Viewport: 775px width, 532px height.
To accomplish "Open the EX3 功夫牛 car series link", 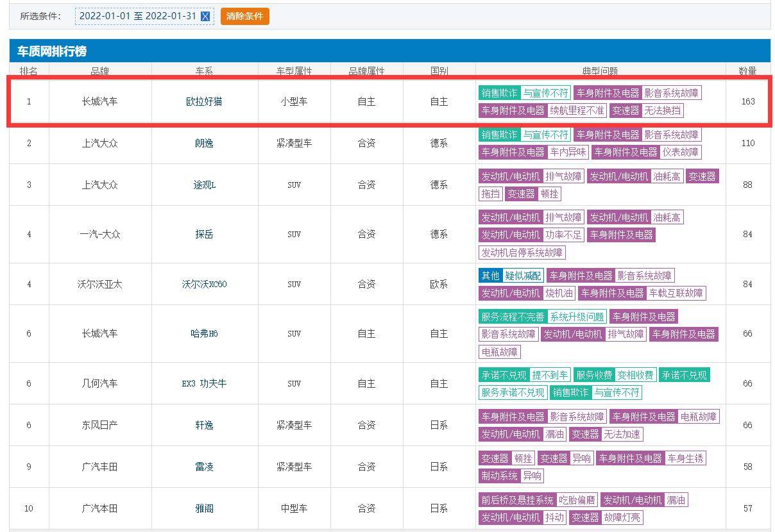I will 204,383.
